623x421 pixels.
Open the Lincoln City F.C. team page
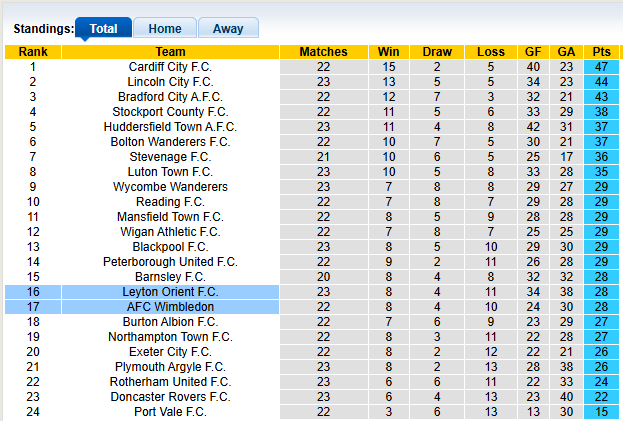point(170,82)
